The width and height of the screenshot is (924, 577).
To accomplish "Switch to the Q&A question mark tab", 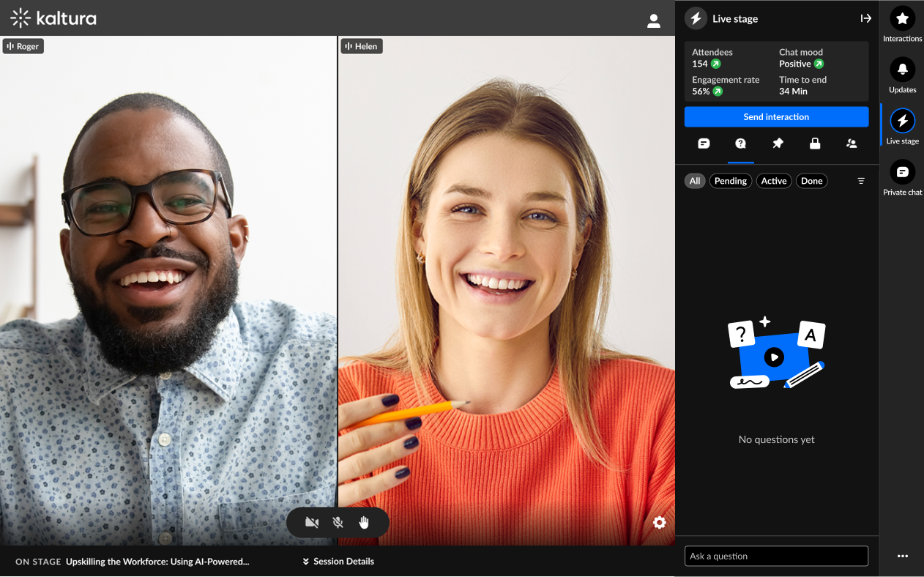I will (740, 144).
